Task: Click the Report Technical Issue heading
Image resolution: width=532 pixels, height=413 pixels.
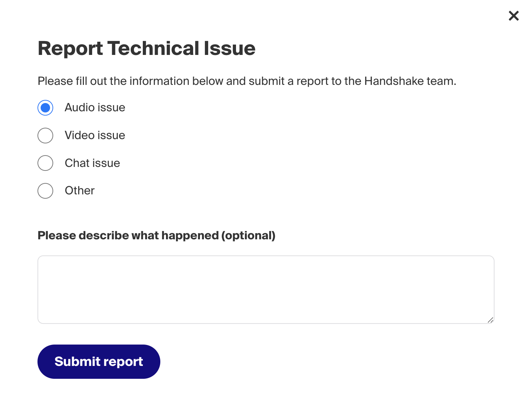Action: pyautogui.click(x=146, y=49)
